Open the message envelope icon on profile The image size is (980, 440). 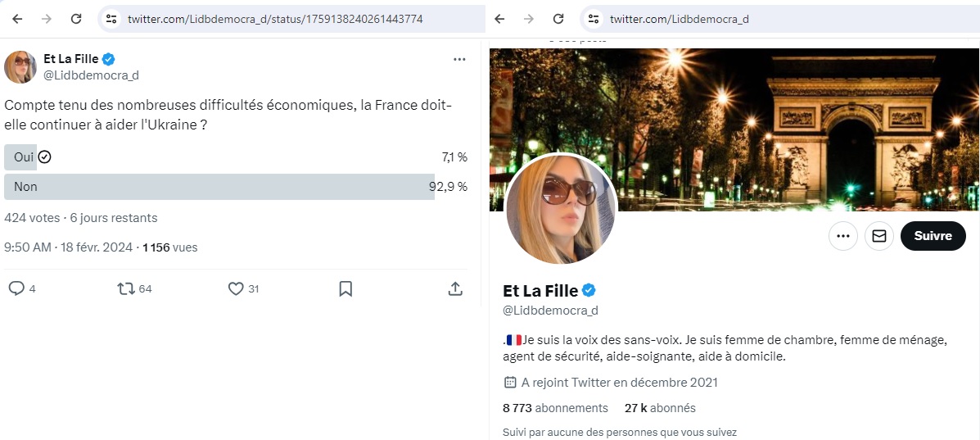point(878,236)
